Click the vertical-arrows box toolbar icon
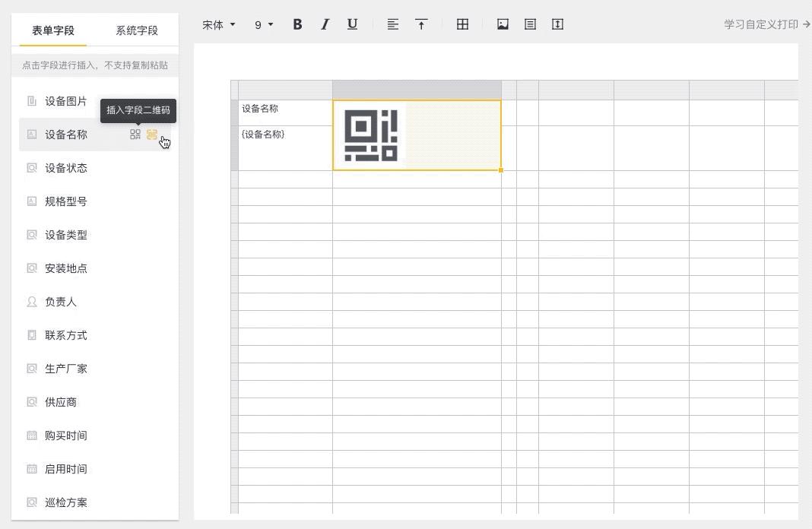The width and height of the screenshot is (812, 529). [x=557, y=24]
